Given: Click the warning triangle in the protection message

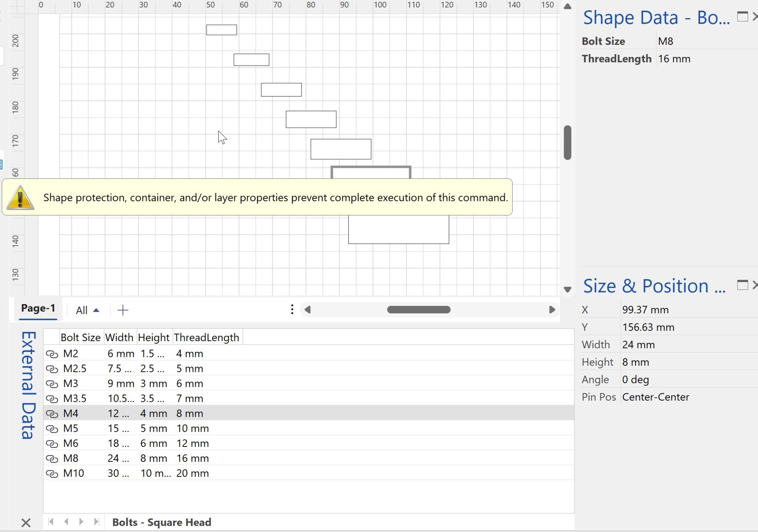Looking at the screenshot, I should point(20,198).
